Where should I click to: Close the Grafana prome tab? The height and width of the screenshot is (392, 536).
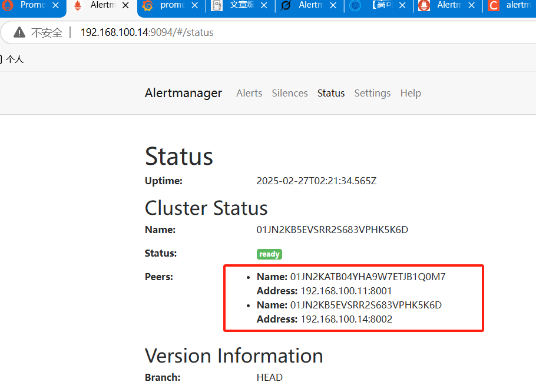pos(194,5)
